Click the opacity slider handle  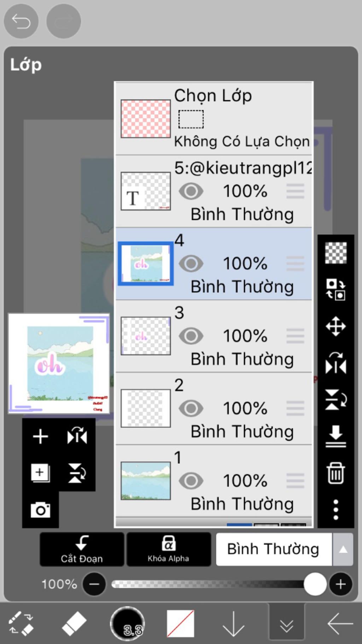pos(315,584)
